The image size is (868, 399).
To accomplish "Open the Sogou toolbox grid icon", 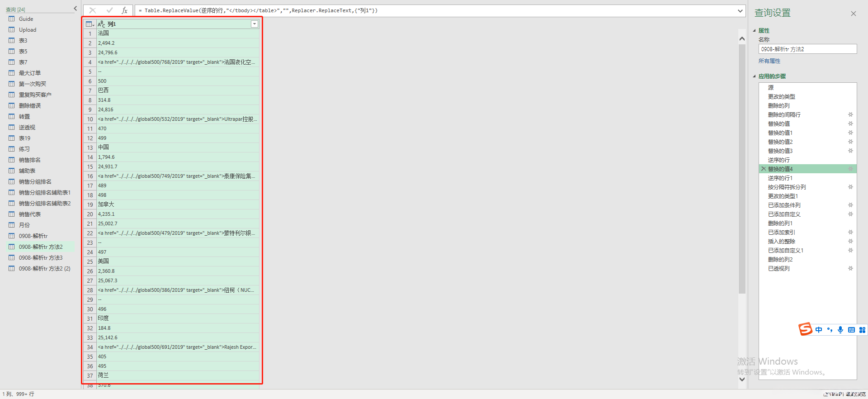I will tap(862, 330).
